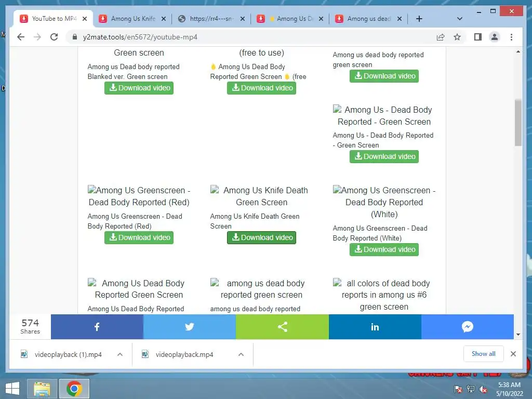
Task: Close the Among us dead tab
Action: coord(400,19)
